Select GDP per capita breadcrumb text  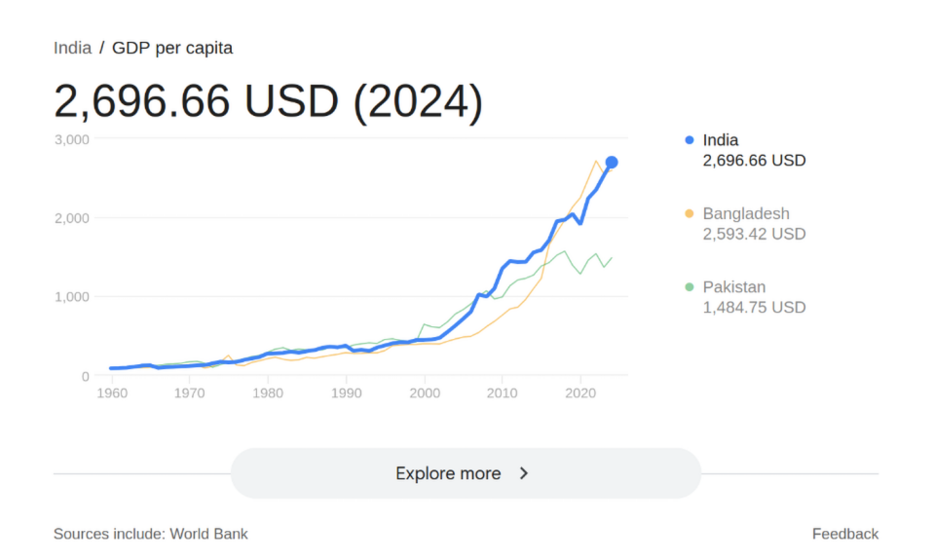[172, 48]
